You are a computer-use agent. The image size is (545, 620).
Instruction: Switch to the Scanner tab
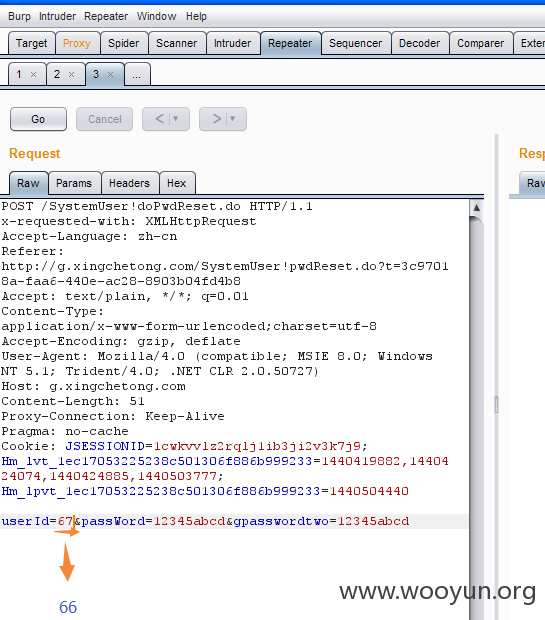pos(177,43)
